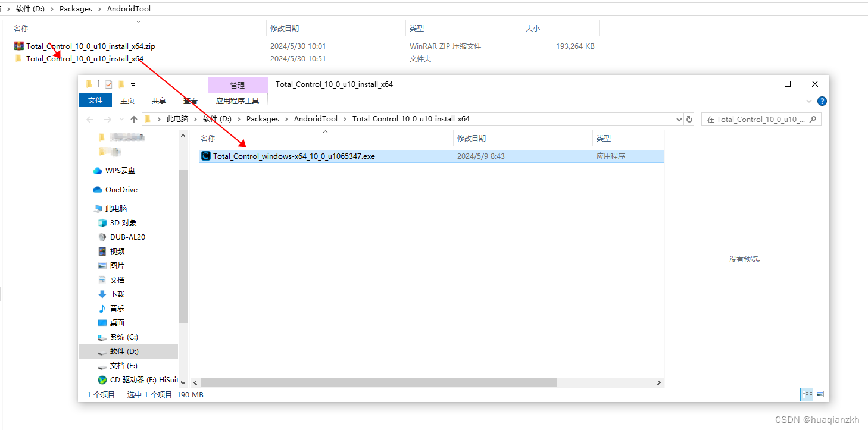Switch to large icons view layout icon

click(820, 394)
